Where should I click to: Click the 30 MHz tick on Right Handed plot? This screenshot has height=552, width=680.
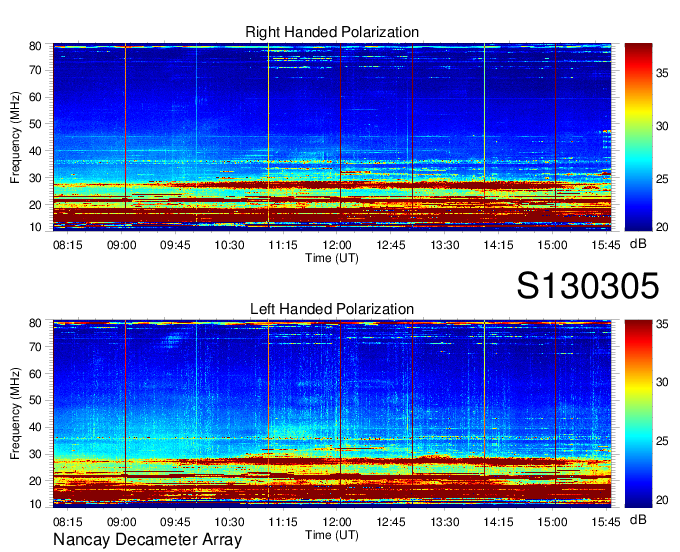point(35,178)
